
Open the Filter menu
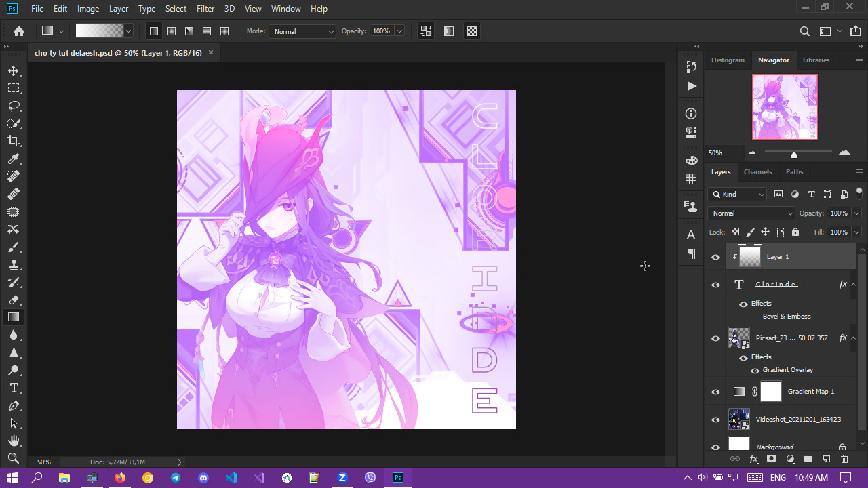205,9
